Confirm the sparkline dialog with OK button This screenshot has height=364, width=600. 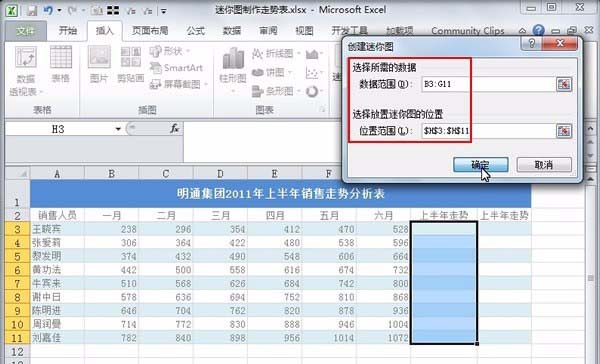(481, 165)
